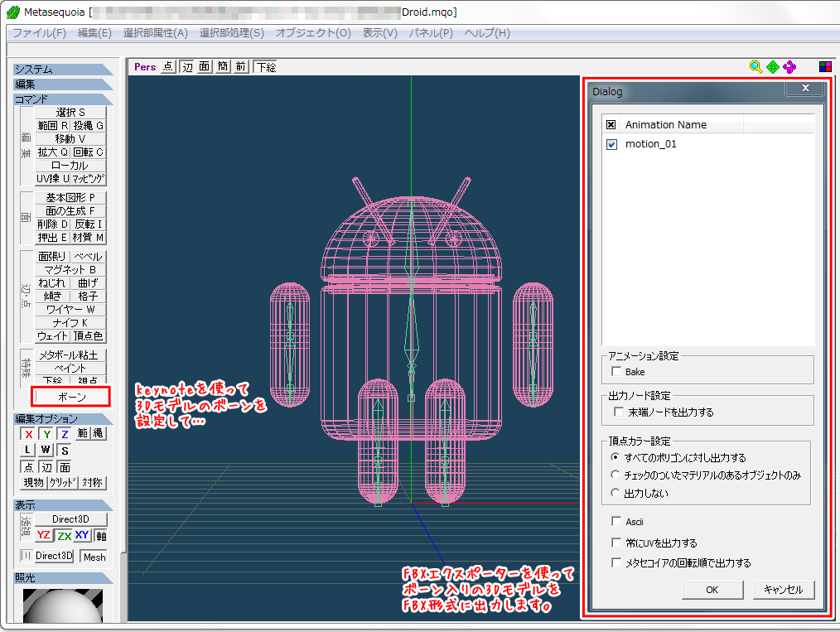Screen dimensions: 840x632
Task: Open the オブジェクト(O) menu
Action: tap(313, 33)
